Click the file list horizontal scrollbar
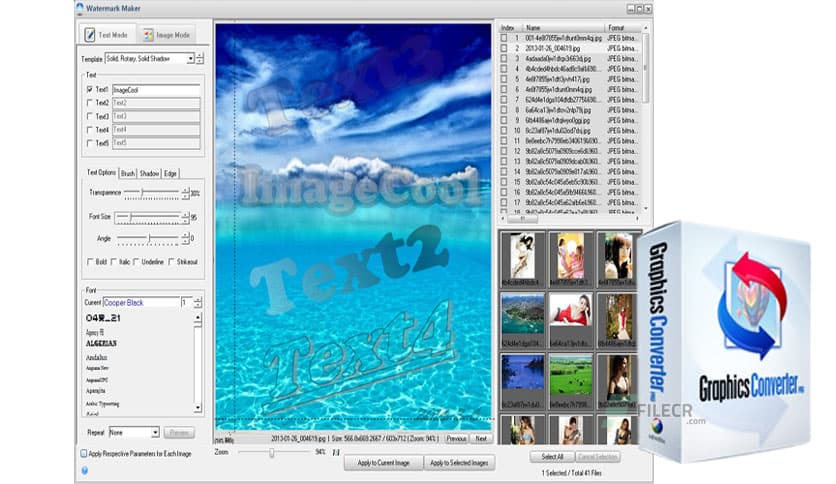This screenshot has height=484, width=836. coord(569,219)
